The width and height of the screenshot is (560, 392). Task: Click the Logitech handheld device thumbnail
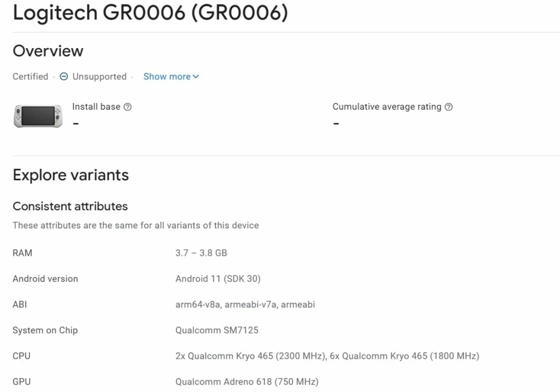[x=38, y=116]
